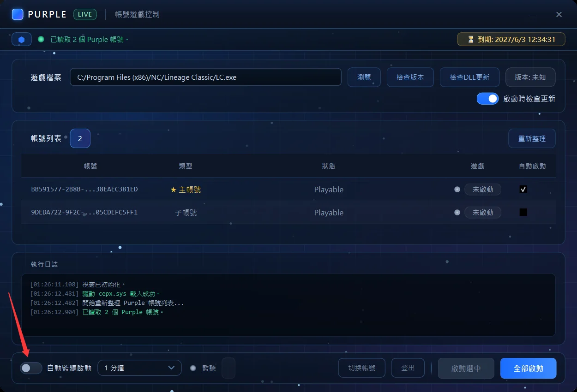Image resolution: width=577 pixels, height=392 pixels.
Task: Click status dot in BB591577 row
Action: point(457,189)
